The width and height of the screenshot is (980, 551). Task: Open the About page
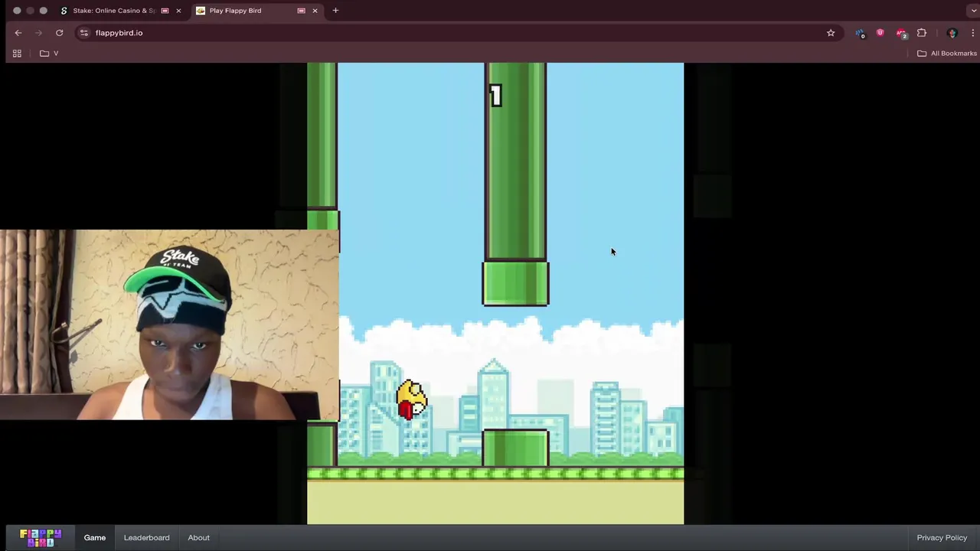click(x=199, y=537)
